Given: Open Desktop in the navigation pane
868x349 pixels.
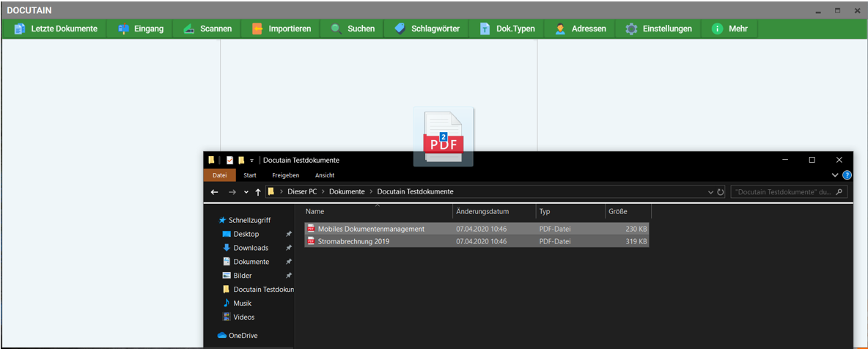Looking at the screenshot, I should (246, 234).
